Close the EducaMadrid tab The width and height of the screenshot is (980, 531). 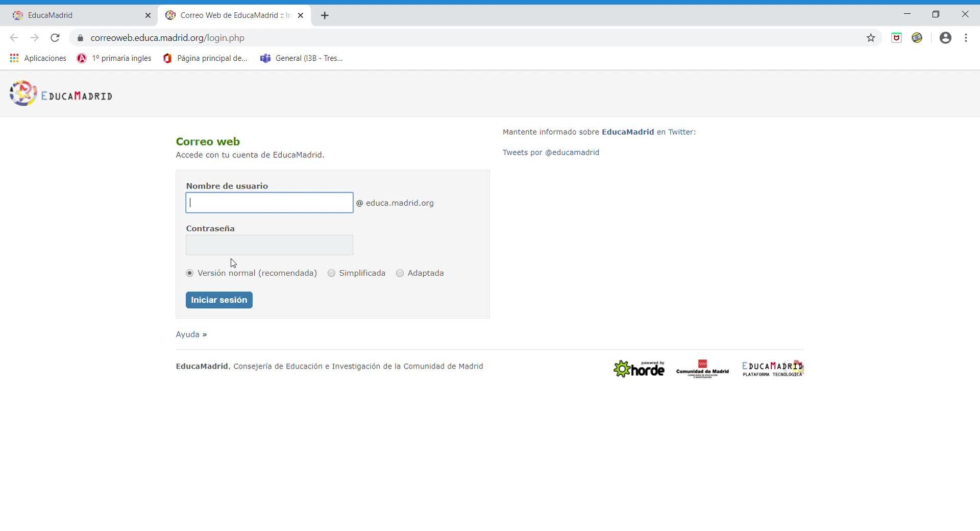tap(148, 15)
